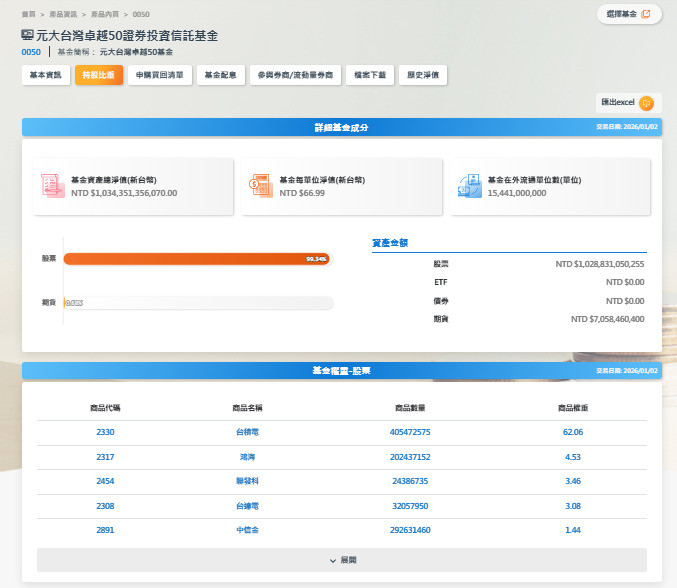The width and height of the screenshot is (677, 588).
Task: Click the monitor icon beside the fund title
Action: coord(27,35)
